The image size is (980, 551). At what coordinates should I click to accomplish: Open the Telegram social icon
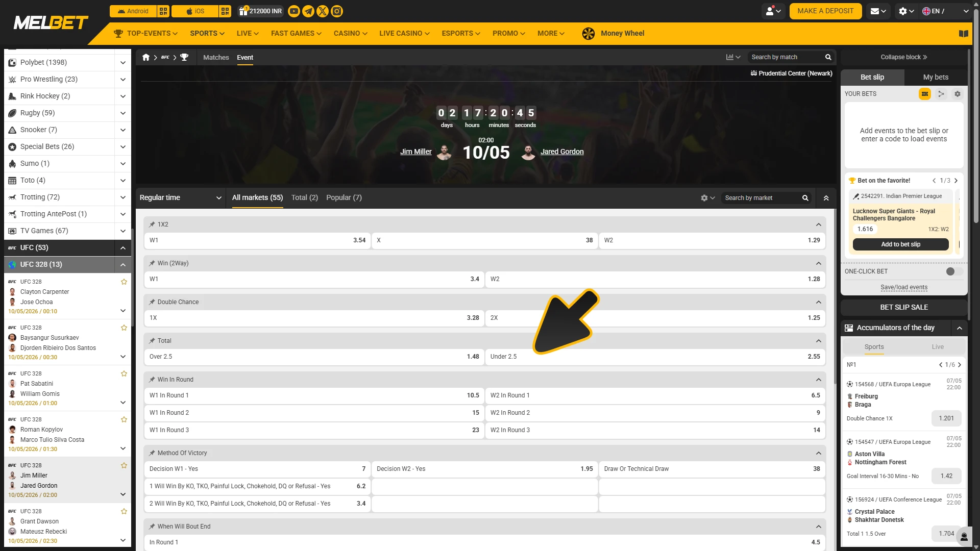pyautogui.click(x=308, y=11)
